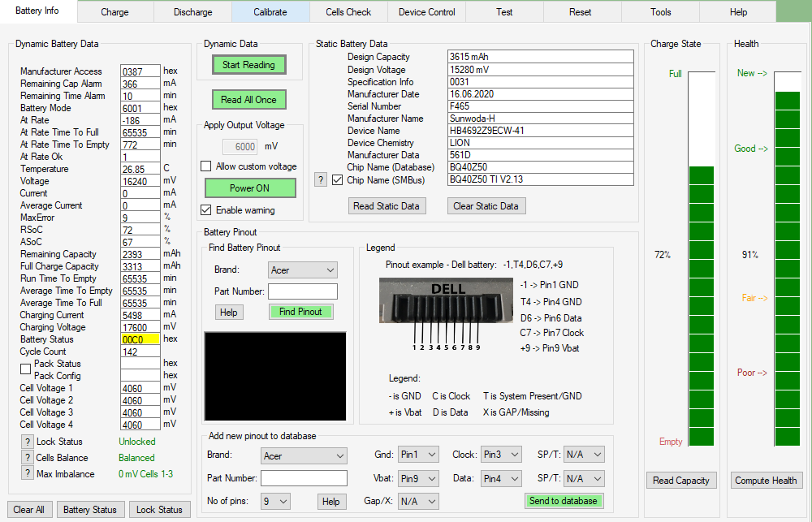This screenshot has width=812, height=522.
Task: Click the Design Capacity value field
Action: (540, 57)
